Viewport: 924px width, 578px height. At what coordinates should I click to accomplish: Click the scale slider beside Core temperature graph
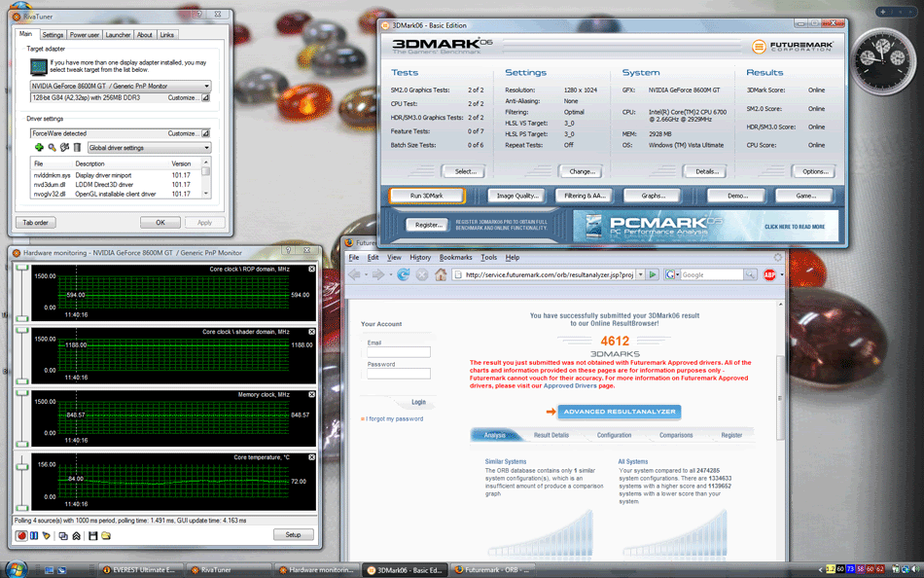pyautogui.click(x=22, y=482)
